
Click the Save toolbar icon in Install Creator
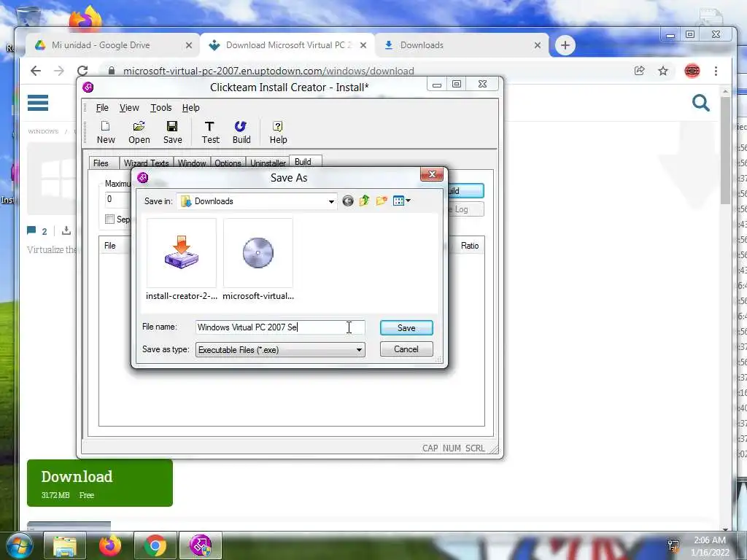172,133
